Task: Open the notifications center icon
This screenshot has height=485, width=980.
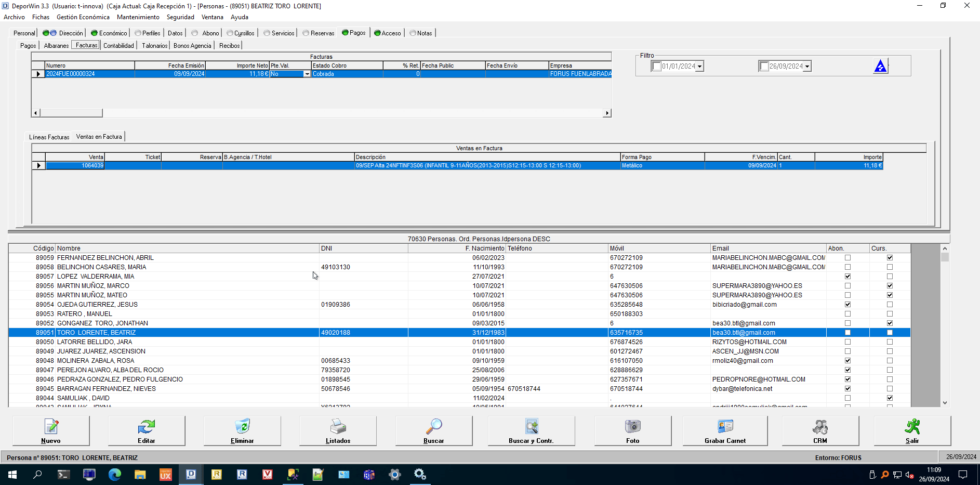Action: pos(962,474)
